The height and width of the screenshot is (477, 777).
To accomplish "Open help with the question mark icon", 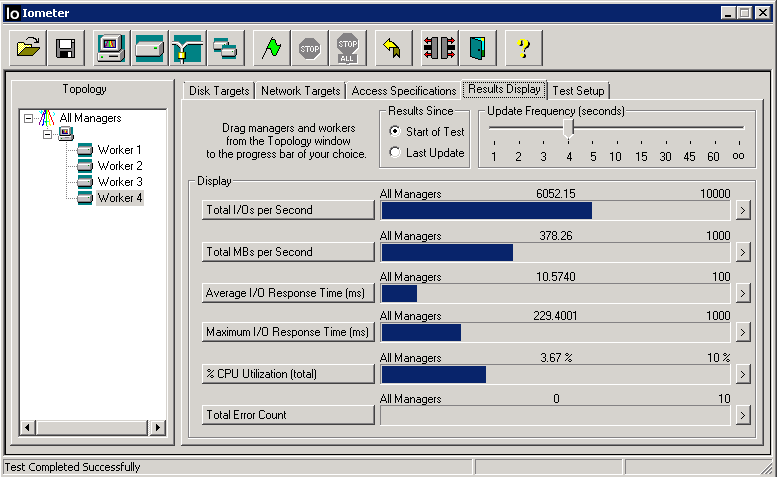I will (524, 48).
